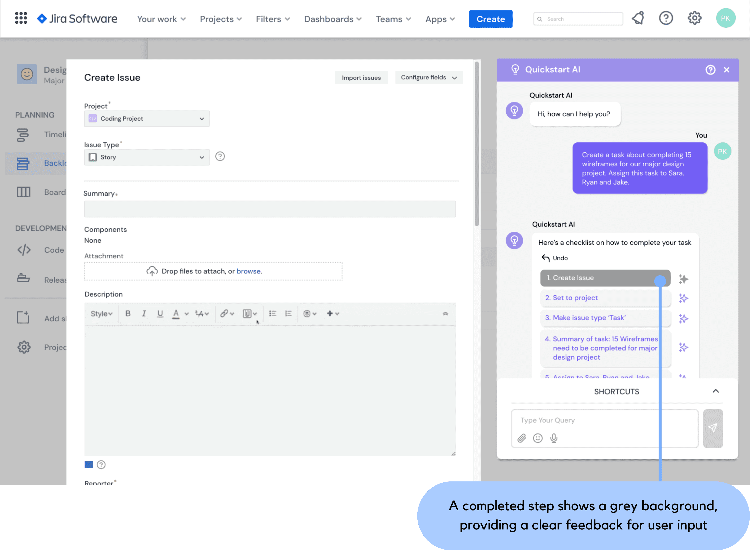Expand the SHORTCUTS section

[716, 391]
